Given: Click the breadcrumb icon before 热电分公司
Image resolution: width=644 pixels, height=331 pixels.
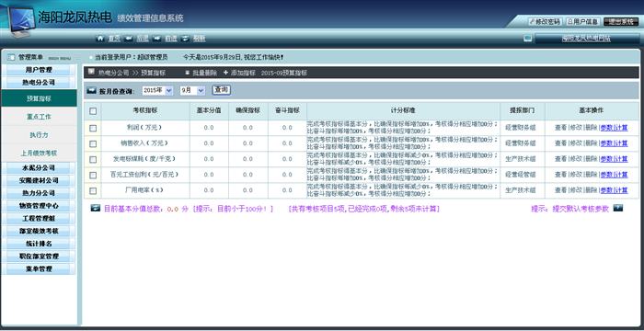Looking at the screenshot, I should [91, 73].
